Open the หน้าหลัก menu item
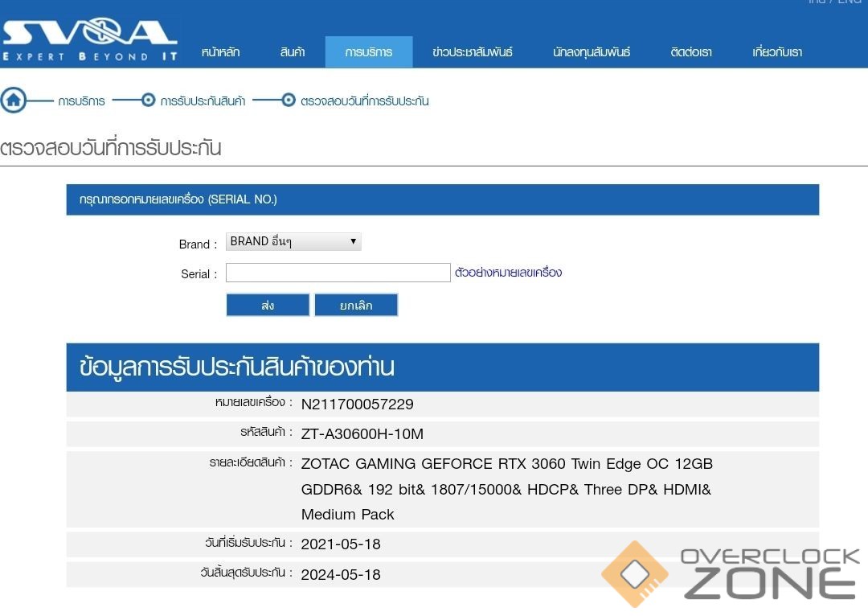868x616 pixels. (x=220, y=52)
